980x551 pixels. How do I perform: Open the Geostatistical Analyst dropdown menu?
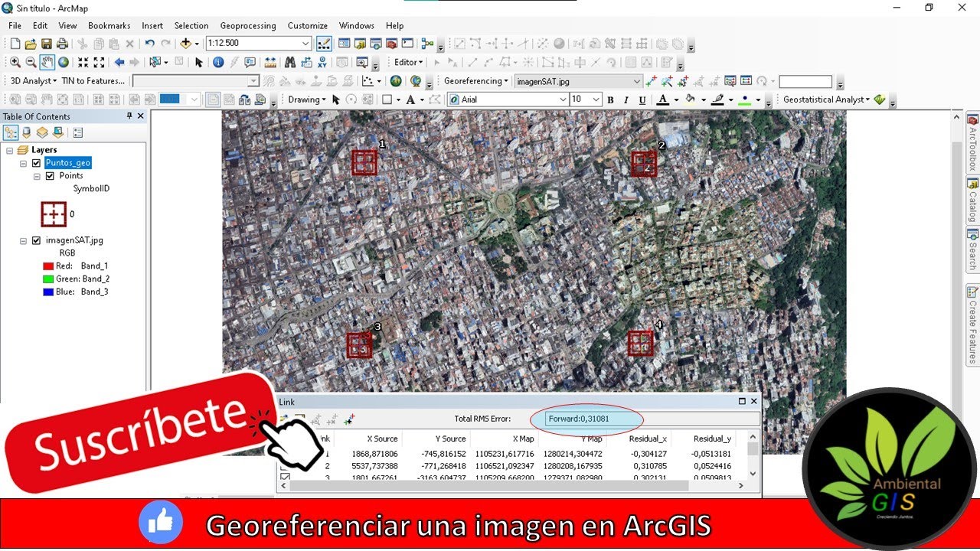[827, 99]
